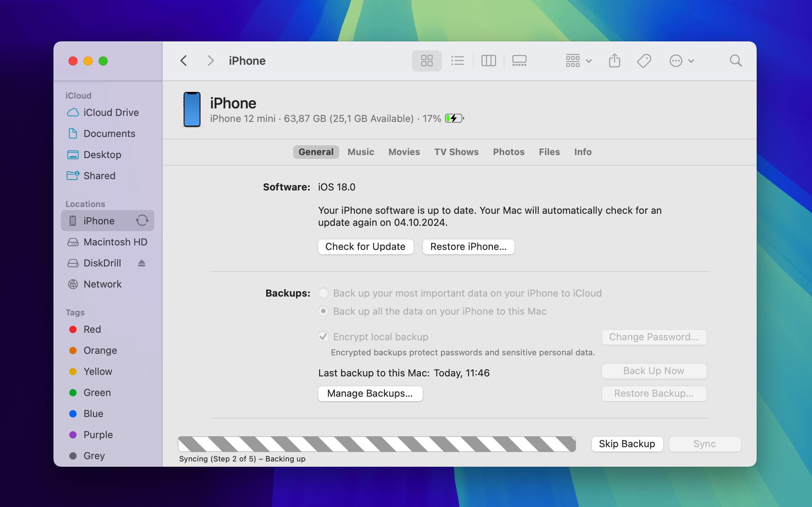Screen dimensions: 812x507
Task: Click the syncing progress bar
Action: (x=377, y=444)
